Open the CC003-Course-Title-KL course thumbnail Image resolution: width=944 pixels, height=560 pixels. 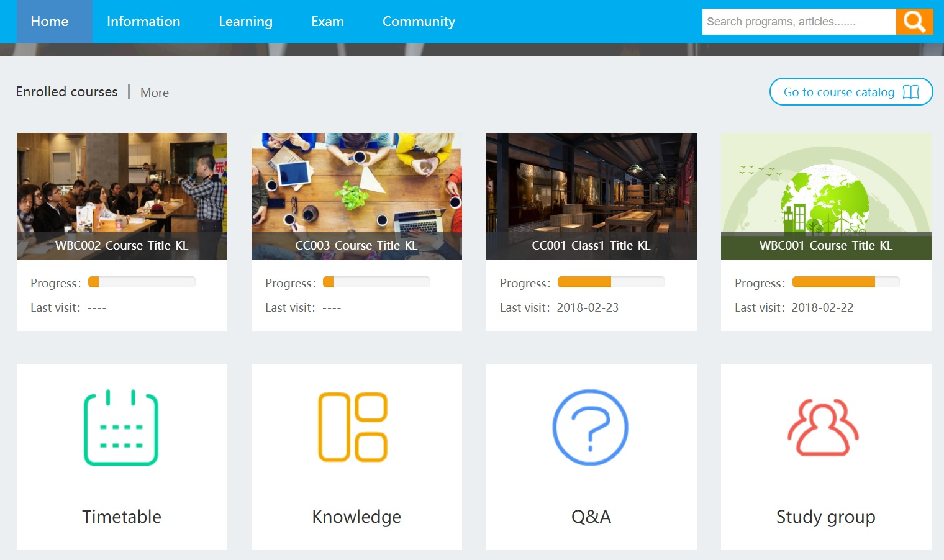356,186
